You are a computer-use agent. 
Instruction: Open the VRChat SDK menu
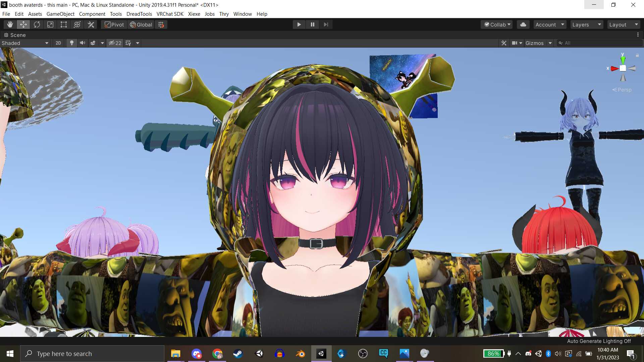coord(170,14)
